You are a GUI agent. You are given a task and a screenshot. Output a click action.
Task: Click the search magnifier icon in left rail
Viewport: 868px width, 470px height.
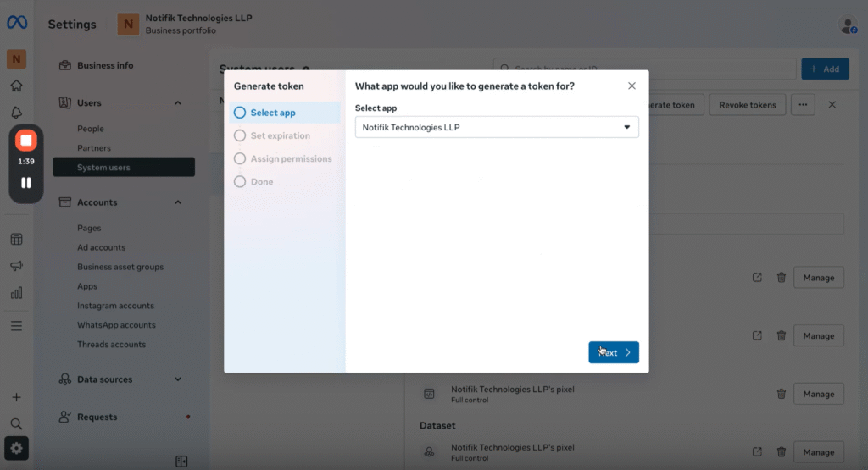point(16,423)
